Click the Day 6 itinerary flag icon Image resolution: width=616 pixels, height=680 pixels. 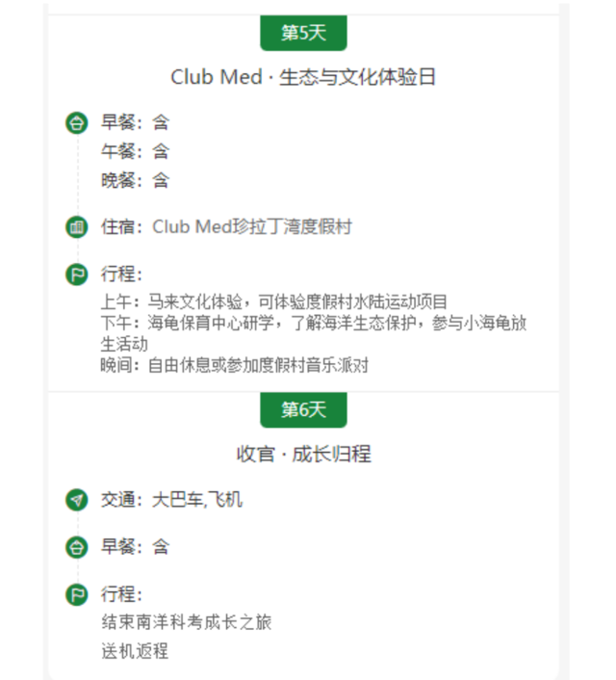[x=77, y=594]
